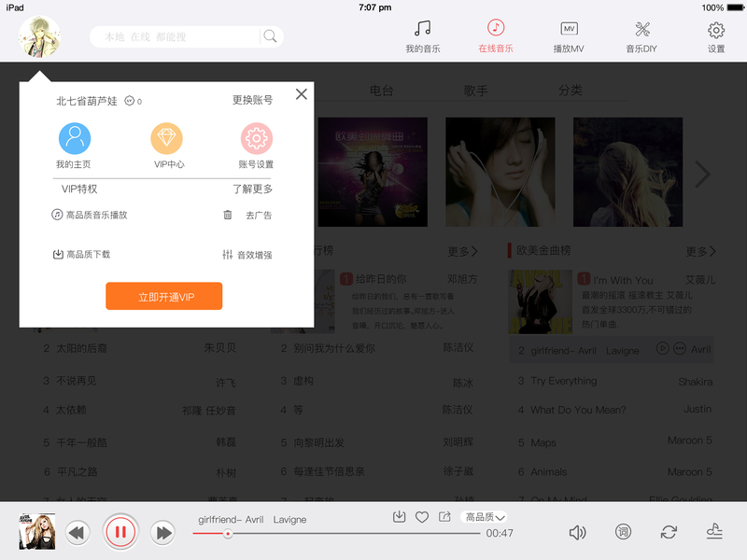Toggle repeat loop mode icon

pyautogui.click(x=669, y=531)
